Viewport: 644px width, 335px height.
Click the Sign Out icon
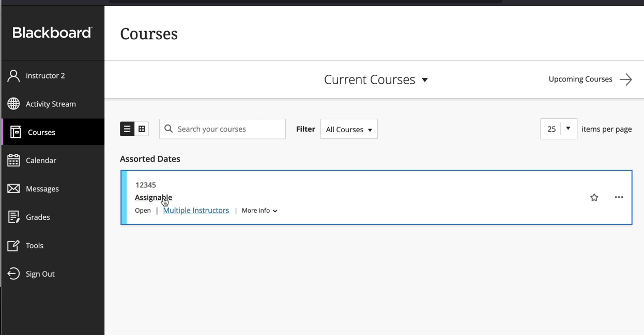pyautogui.click(x=13, y=274)
